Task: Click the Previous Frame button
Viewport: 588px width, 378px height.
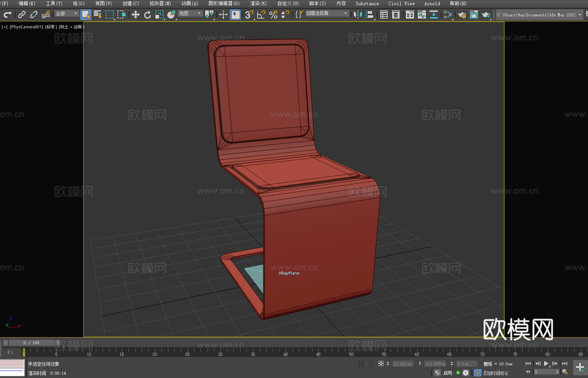Action: 537,364
